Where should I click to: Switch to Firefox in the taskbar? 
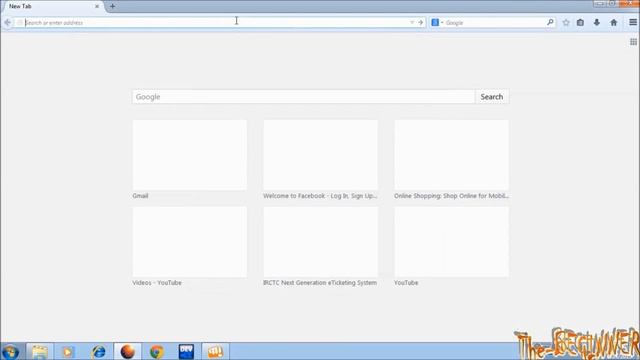pos(127,351)
